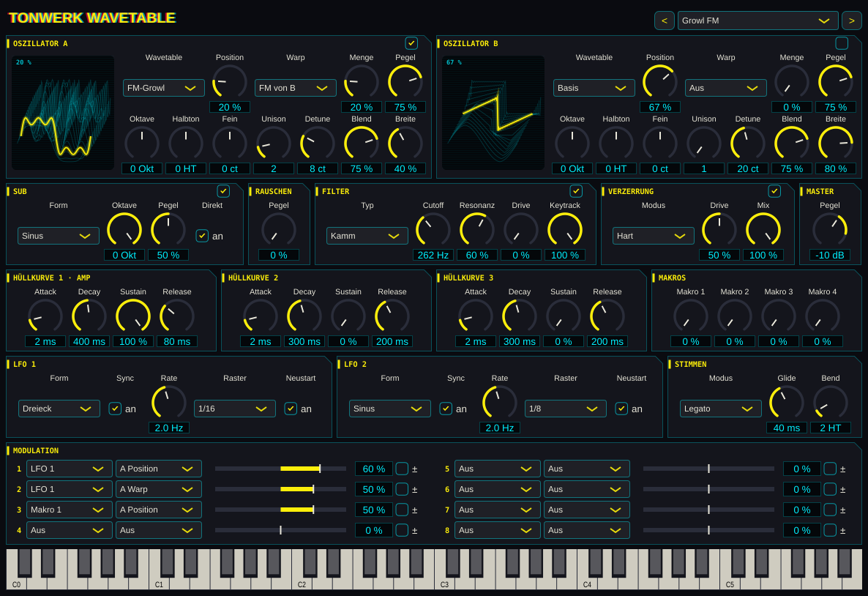Click the Filter Resonanz knob
This screenshot has height=596, width=868.
click(x=476, y=230)
